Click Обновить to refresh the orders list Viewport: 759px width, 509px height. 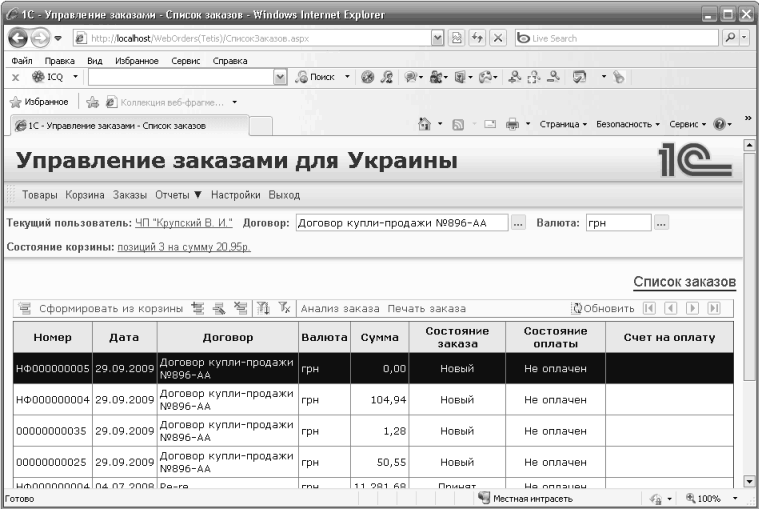click(x=603, y=309)
